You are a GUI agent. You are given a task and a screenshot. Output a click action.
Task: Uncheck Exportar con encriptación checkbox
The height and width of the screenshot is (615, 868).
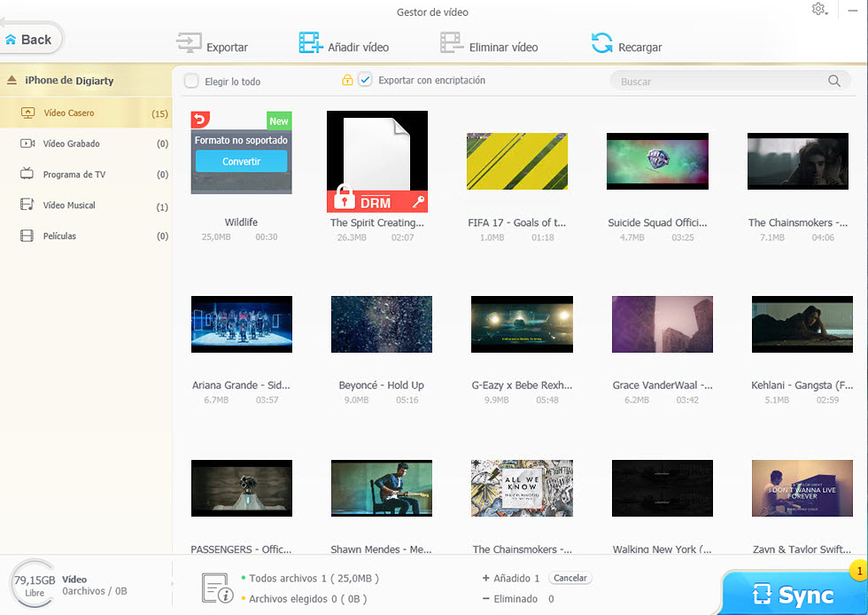[365, 80]
